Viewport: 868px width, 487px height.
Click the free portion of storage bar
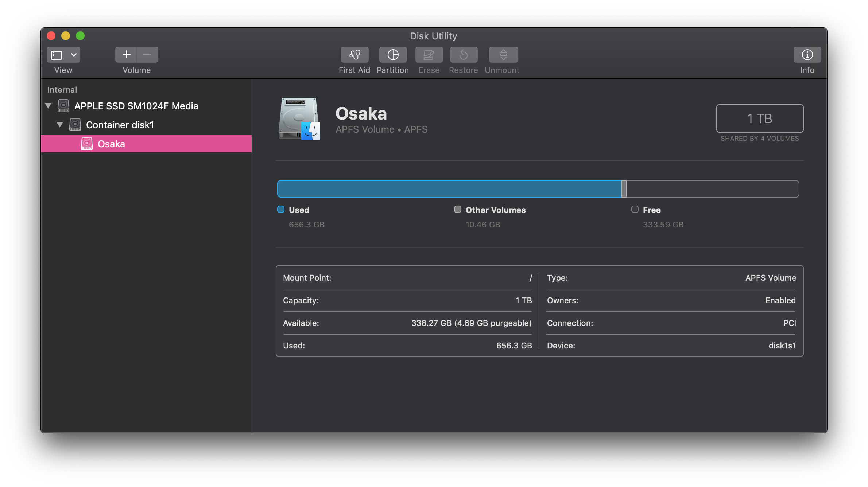point(713,189)
